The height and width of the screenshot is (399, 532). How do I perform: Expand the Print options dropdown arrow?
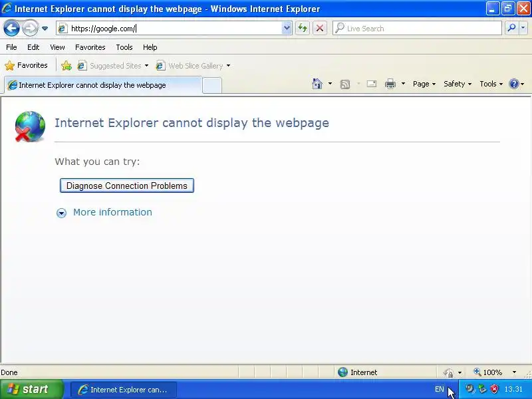coord(403,84)
